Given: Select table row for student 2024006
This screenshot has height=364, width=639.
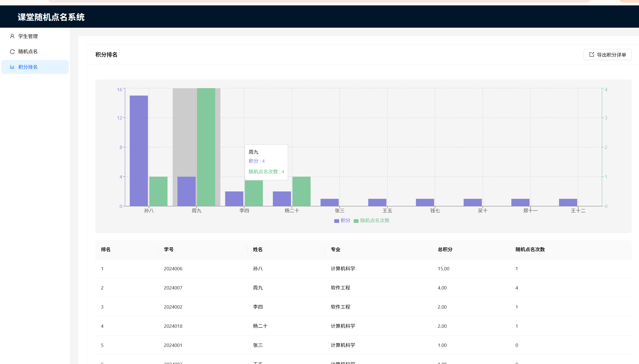Looking at the screenshot, I should click(x=173, y=269).
